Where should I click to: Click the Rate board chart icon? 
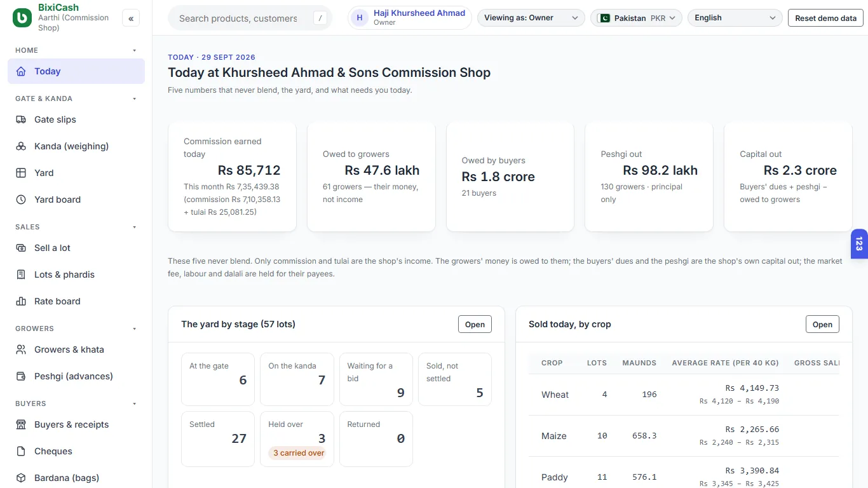[22, 301]
